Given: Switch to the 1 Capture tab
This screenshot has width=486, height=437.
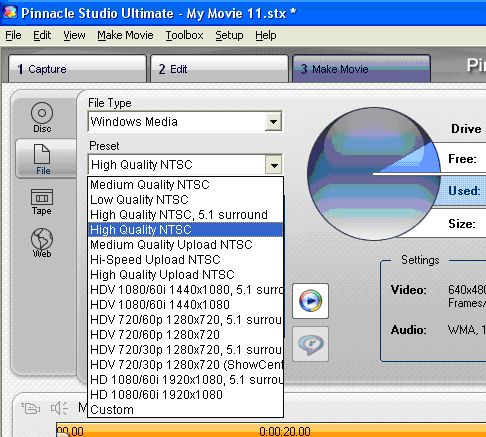Looking at the screenshot, I should click(77, 69).
